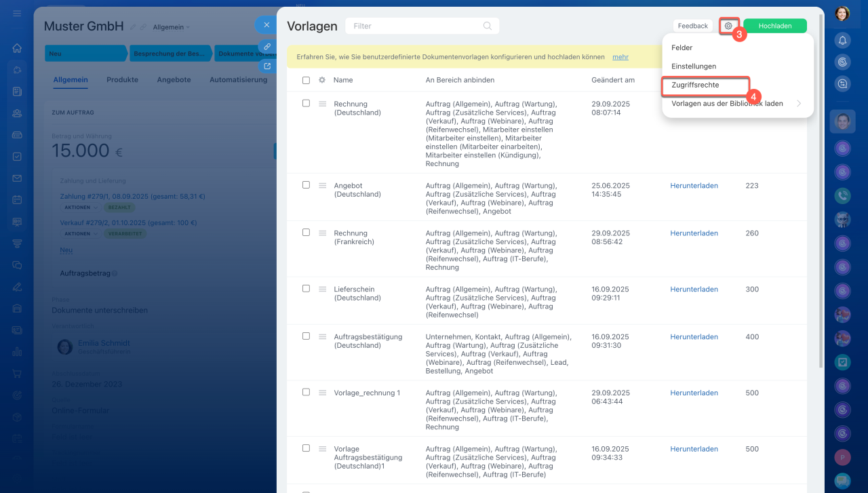Open the tasks checkmark icon in the left sidebar
Image resolution: width=868 pixels, height=493 pixels.
point(17,157)
